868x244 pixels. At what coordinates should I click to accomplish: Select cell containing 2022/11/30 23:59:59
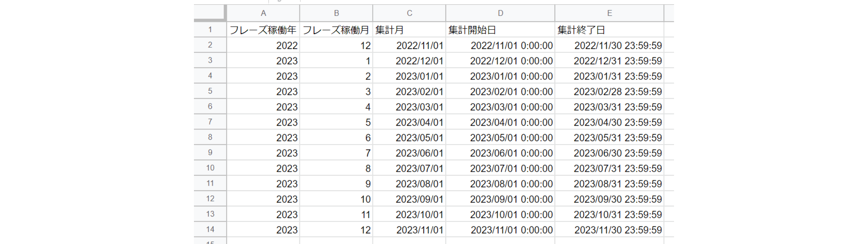609,45
